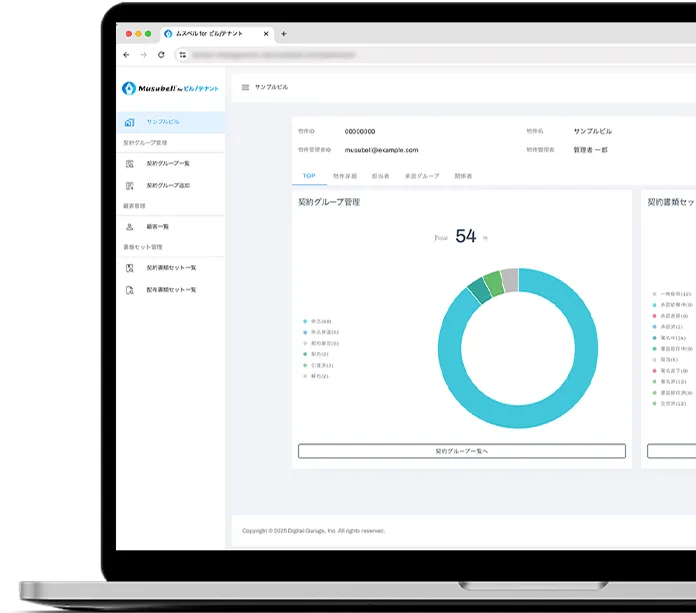Select the 担当者 tab
Image resolution: width=696 pixels, height=613 pixels.
click(380, 176)
